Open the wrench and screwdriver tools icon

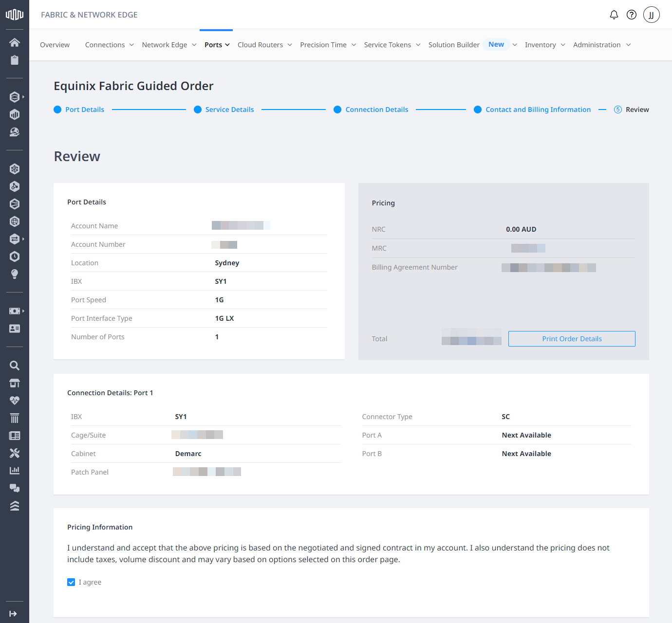point(15,453)
